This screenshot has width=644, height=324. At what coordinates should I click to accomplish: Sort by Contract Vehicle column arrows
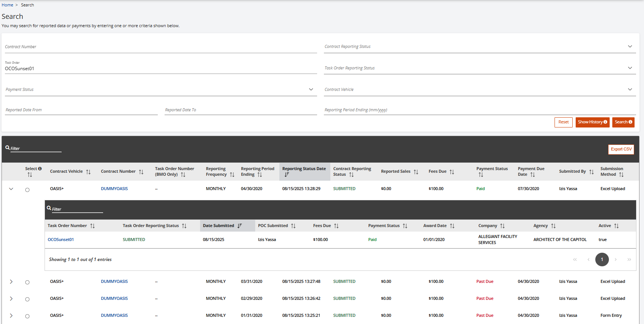[88, 172]
